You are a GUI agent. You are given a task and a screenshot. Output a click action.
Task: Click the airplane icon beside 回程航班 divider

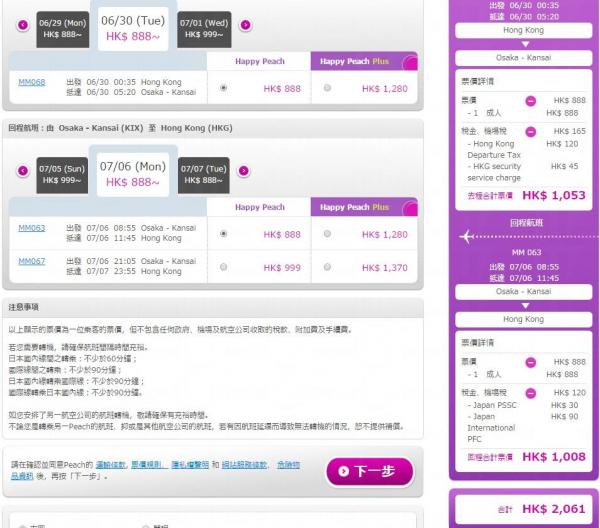[x=467, y=236]
